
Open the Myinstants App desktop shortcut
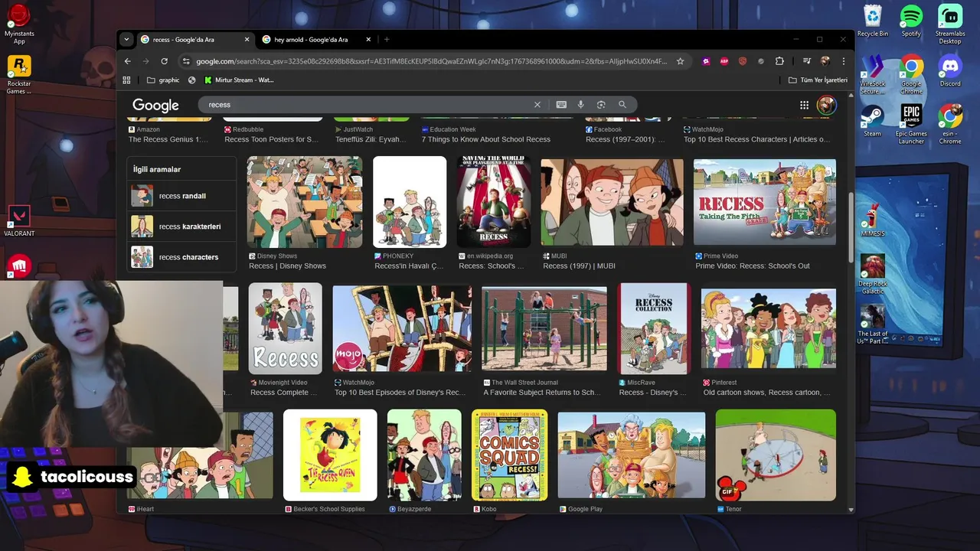pos(19,24)
